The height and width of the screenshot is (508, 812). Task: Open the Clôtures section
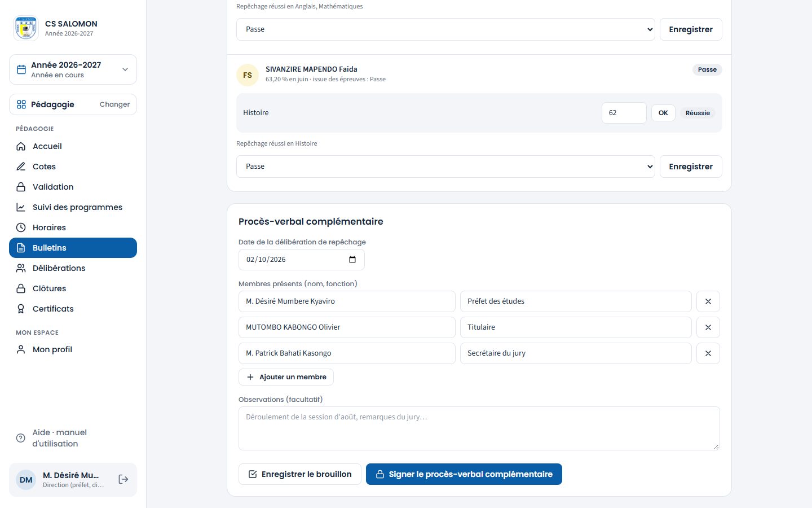coord(73,288)
